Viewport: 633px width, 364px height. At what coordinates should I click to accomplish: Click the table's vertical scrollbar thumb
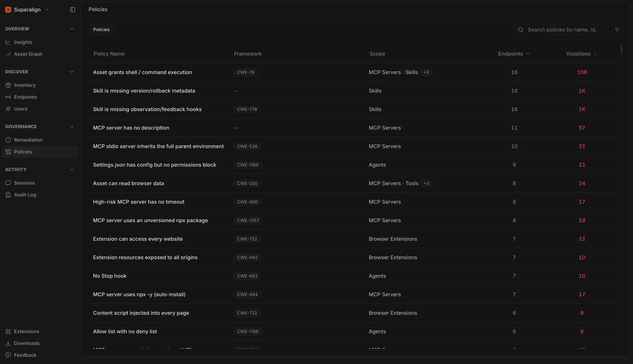point(621,49)
